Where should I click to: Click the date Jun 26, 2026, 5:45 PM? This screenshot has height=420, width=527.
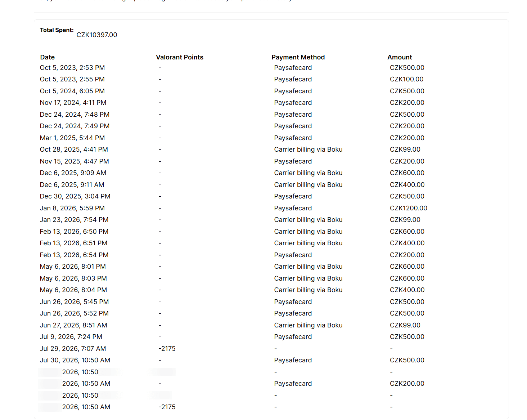point(75,302)
